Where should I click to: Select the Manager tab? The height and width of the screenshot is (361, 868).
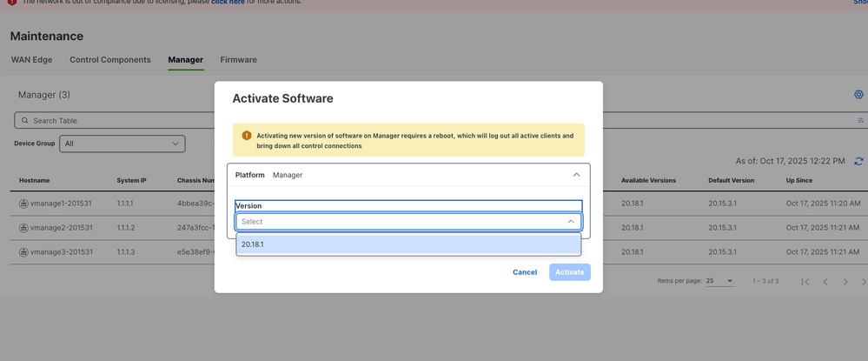(185, 60)
